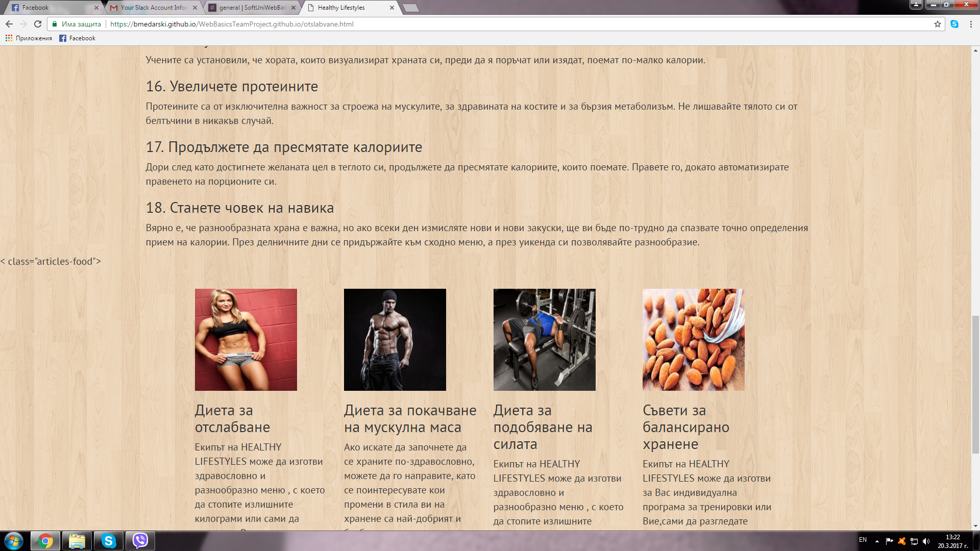Click heading 16. Увеличете протеините

232,86
